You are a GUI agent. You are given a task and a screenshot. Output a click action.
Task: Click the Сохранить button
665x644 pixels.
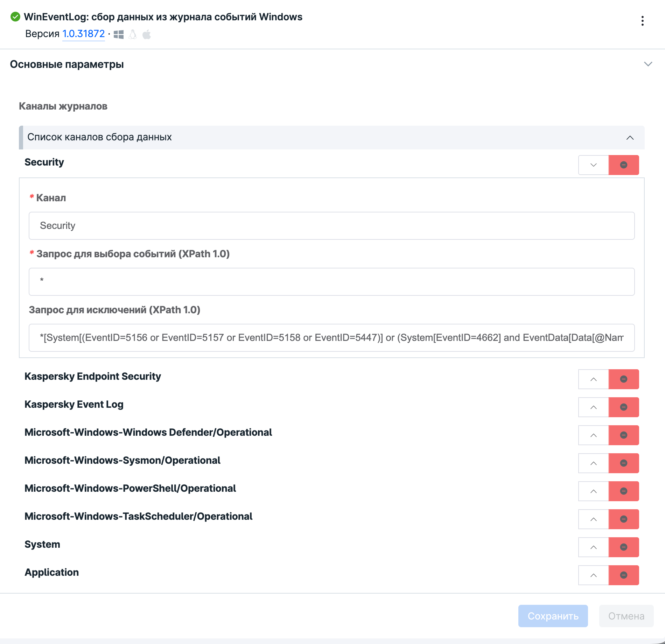tap(553, 616)
